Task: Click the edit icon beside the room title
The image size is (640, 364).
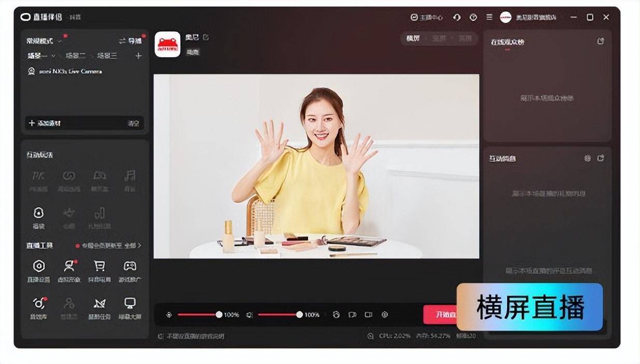Action: click(x=206, y=37)
